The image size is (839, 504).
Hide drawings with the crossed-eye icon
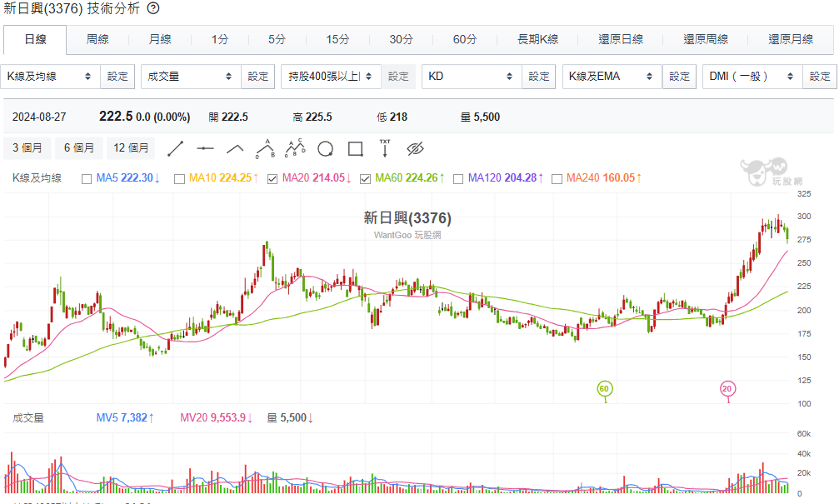[416, 148]
